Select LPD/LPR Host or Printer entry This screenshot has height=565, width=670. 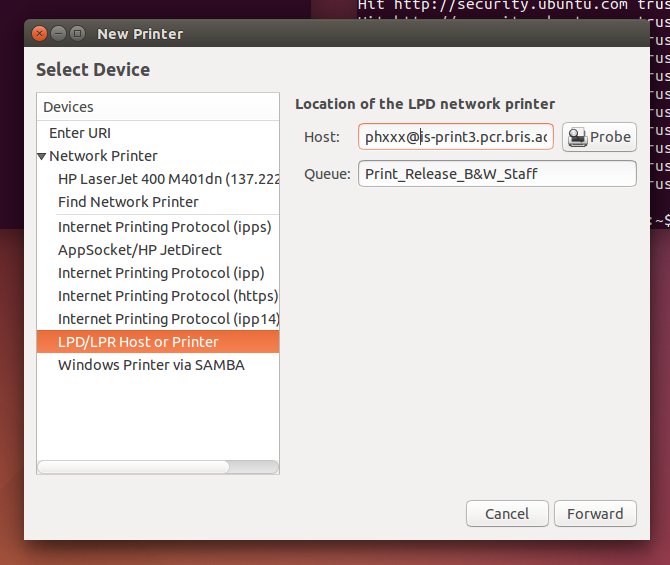click(138, 342)
